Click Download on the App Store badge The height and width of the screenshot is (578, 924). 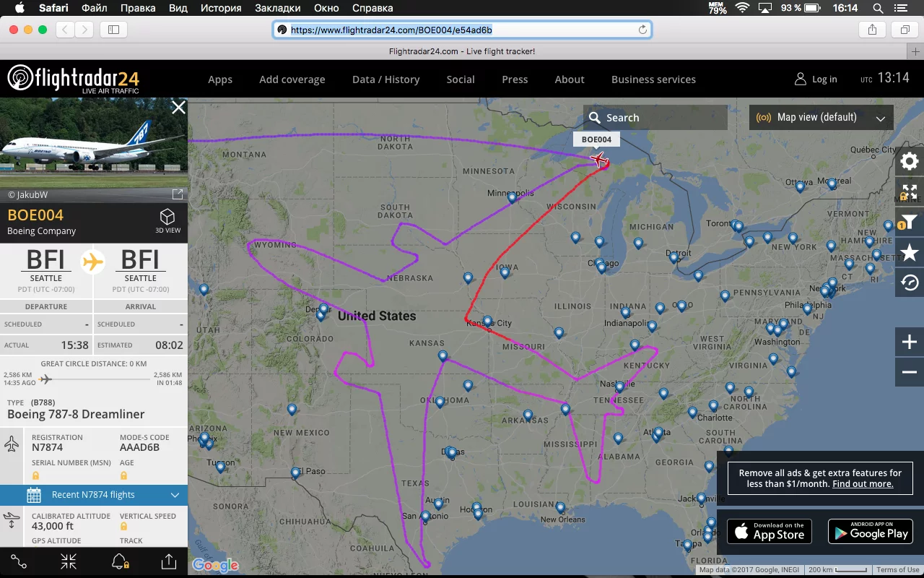coord(769,532)
